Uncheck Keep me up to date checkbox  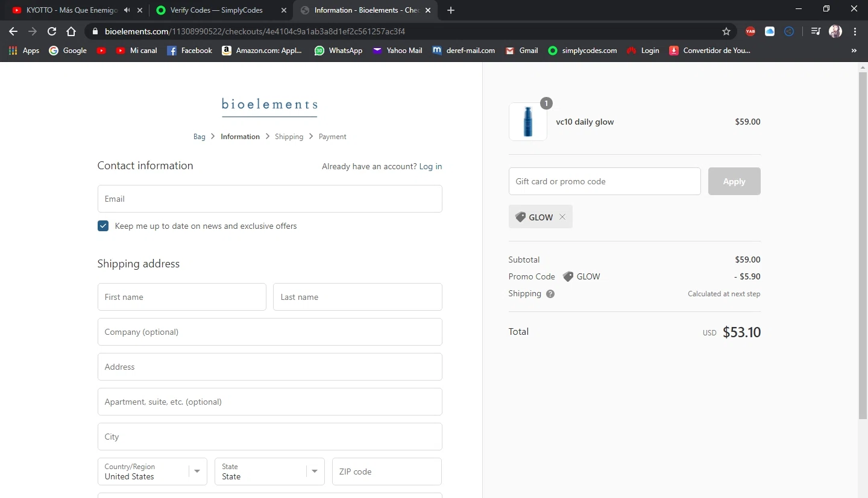click(103, 226)
